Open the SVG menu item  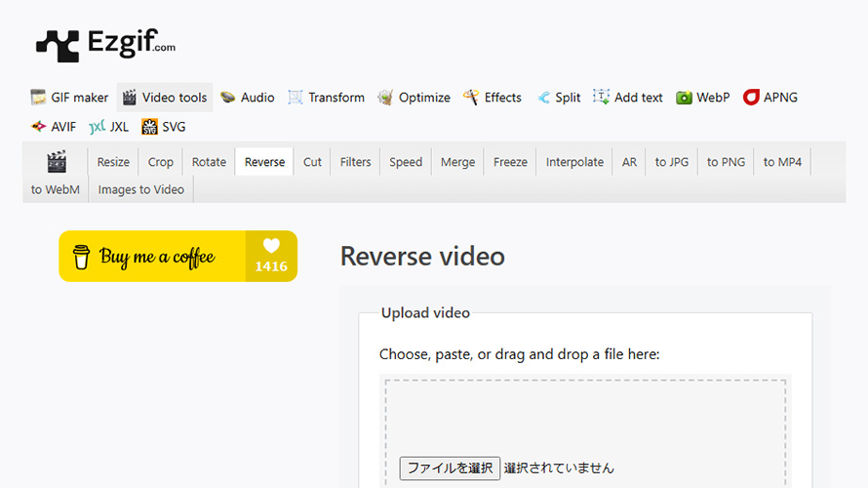coord(164,127)
